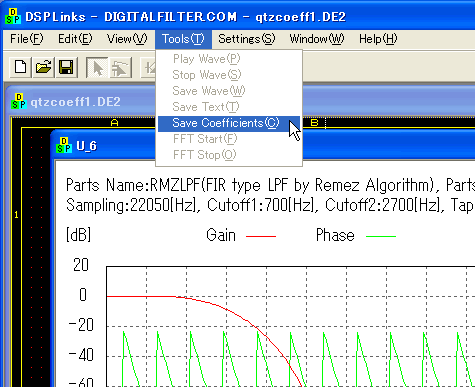Click column header A in circuit grid
The width and height of the screenshot is (475, 387).
pos(114,123)
